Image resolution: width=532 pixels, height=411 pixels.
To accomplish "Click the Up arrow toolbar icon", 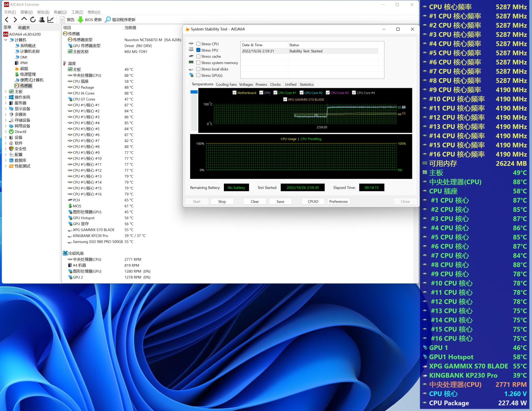I will click(x=24, y=19).
